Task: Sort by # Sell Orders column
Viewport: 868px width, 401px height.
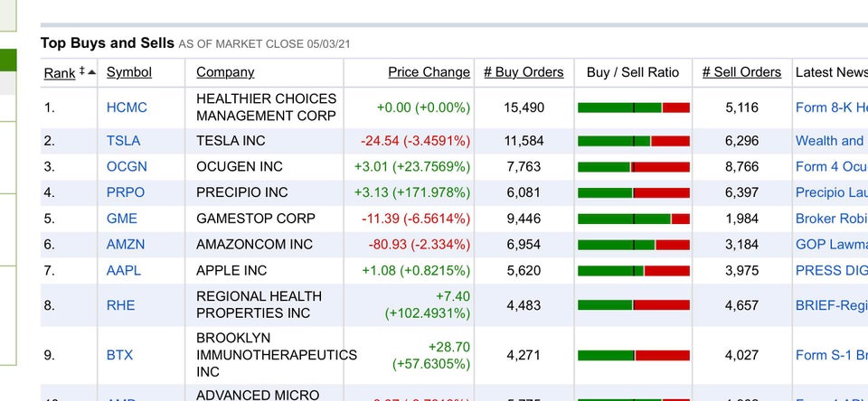Action: click(741, 72)
